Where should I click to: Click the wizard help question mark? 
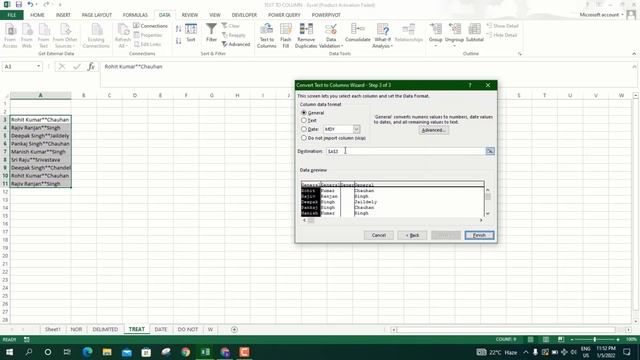(x=470, y=85)
